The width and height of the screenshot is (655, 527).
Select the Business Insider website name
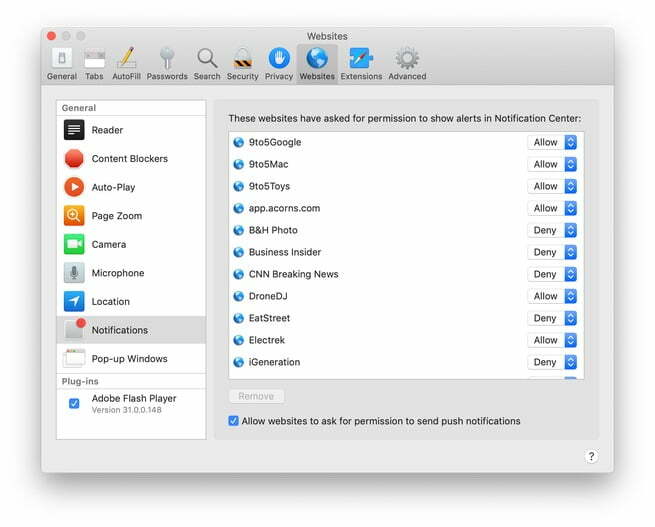pyautogui.click(x=285, y=252)
